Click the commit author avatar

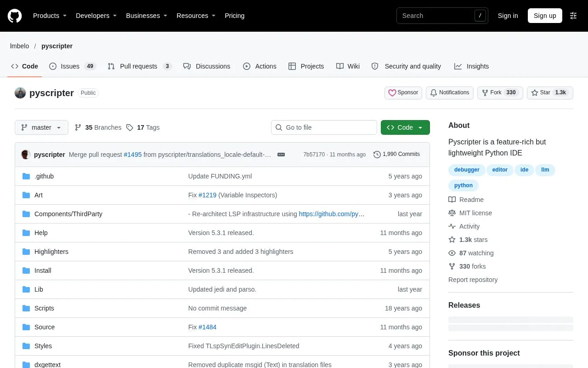[26, 155]
